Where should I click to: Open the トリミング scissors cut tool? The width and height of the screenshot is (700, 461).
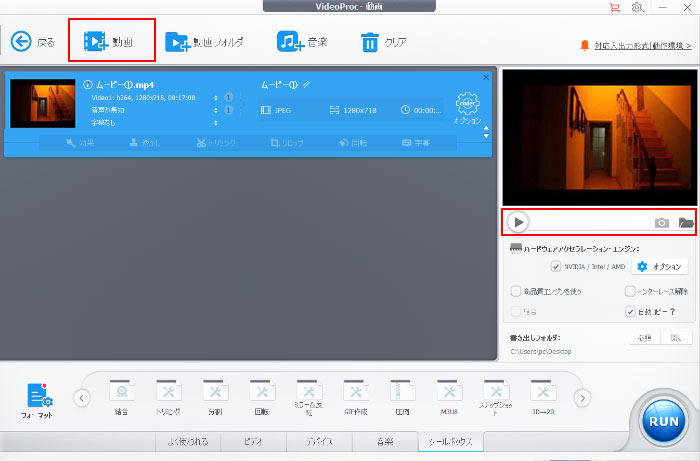[x=216, y=143]
